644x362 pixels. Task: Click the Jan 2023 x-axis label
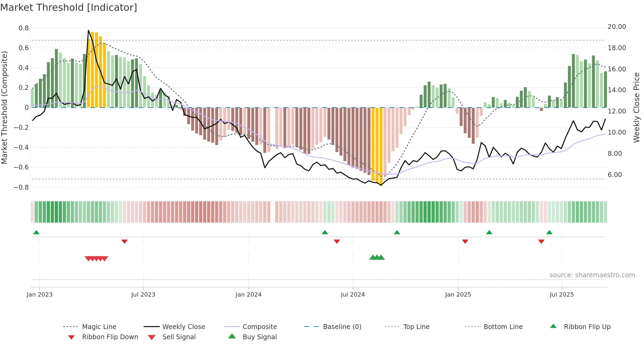(40, 294)
